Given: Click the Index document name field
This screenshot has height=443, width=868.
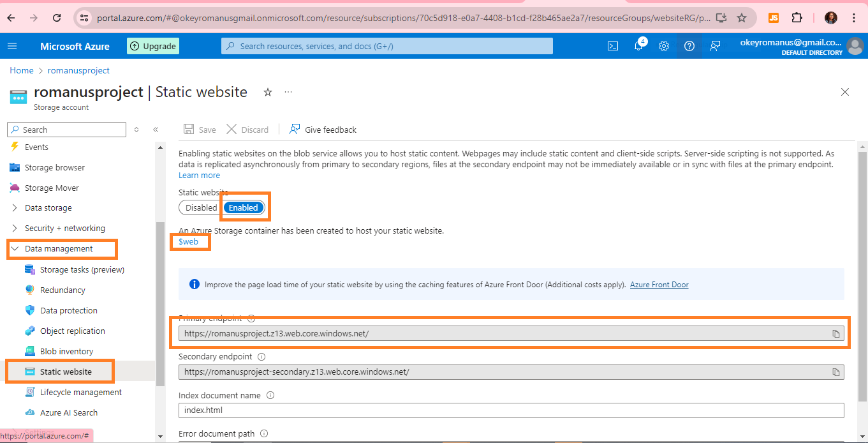Looking at the screenshot, I should click(x=511, y=410).
